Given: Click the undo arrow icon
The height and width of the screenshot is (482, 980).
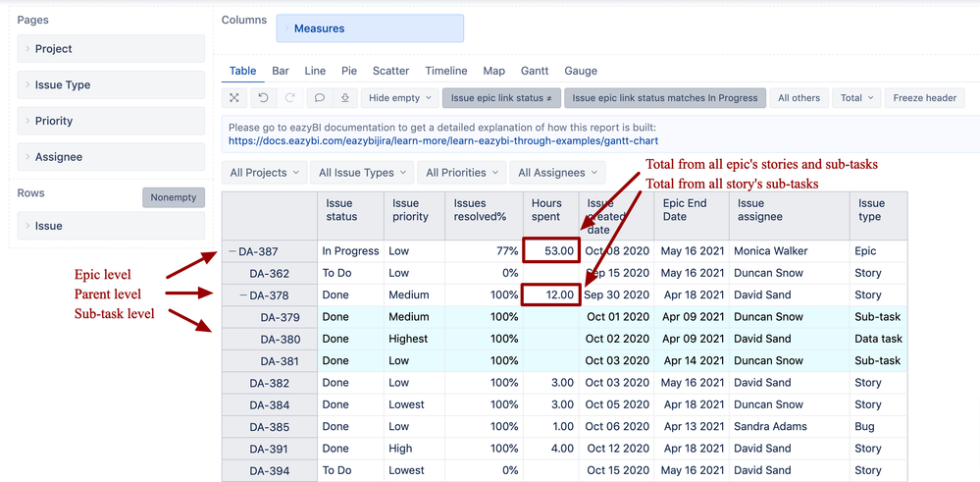Looking at the screenshot, I should pos(263,98).
